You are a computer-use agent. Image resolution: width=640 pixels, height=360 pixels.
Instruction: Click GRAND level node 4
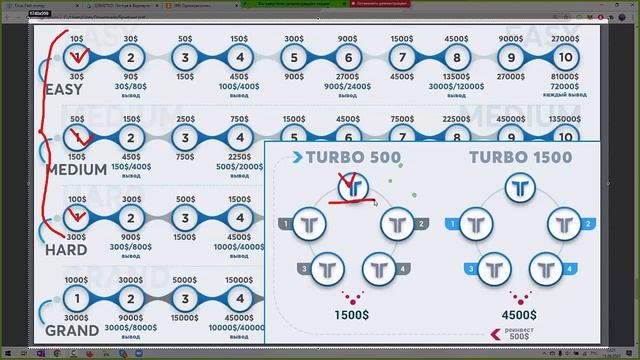tap(240, 299)
